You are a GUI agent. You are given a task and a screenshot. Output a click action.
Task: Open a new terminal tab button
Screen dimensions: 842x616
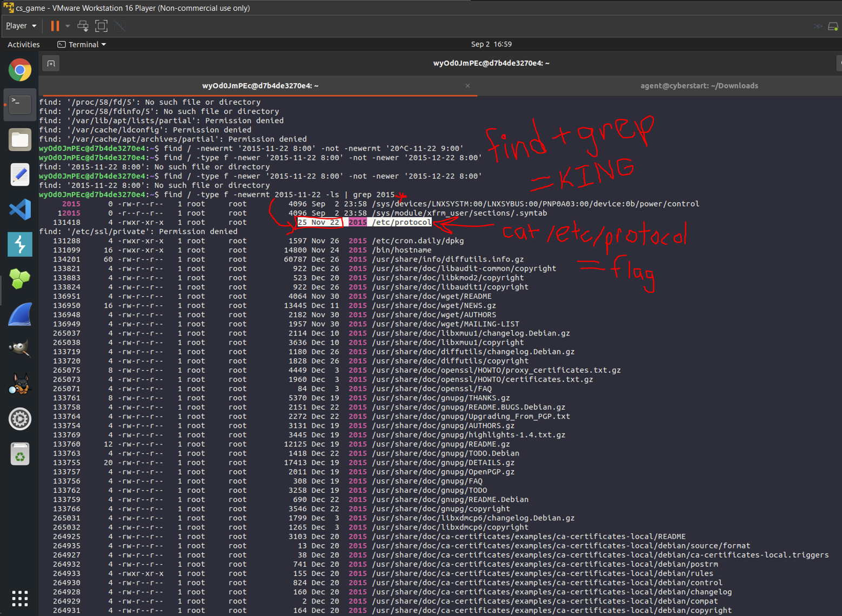point(51,64)
